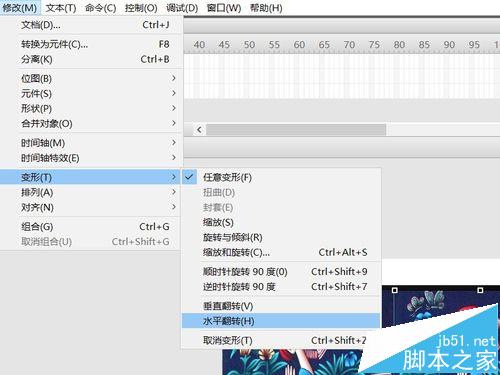500x375 pixels.
Task: Select 垂直翻转(V) entry
Action: pos(281,306)
